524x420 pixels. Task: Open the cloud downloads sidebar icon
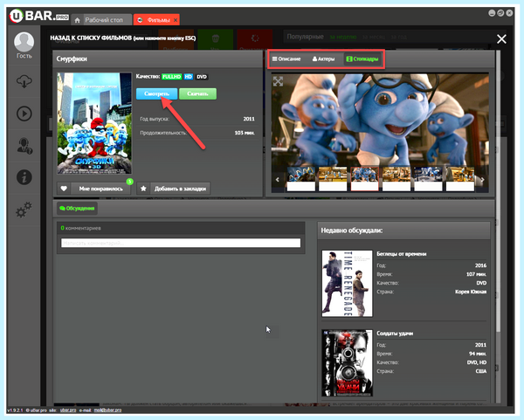[24, 81]
